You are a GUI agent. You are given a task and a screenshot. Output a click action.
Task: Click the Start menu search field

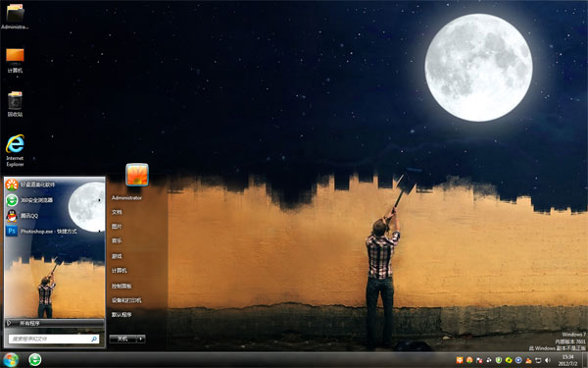(54, 340)
